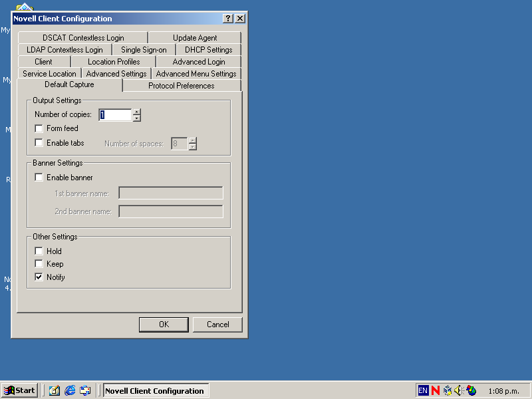Click the Output Settings group label
Viewport: 532px width, 399px height.
tap(57, 100)
